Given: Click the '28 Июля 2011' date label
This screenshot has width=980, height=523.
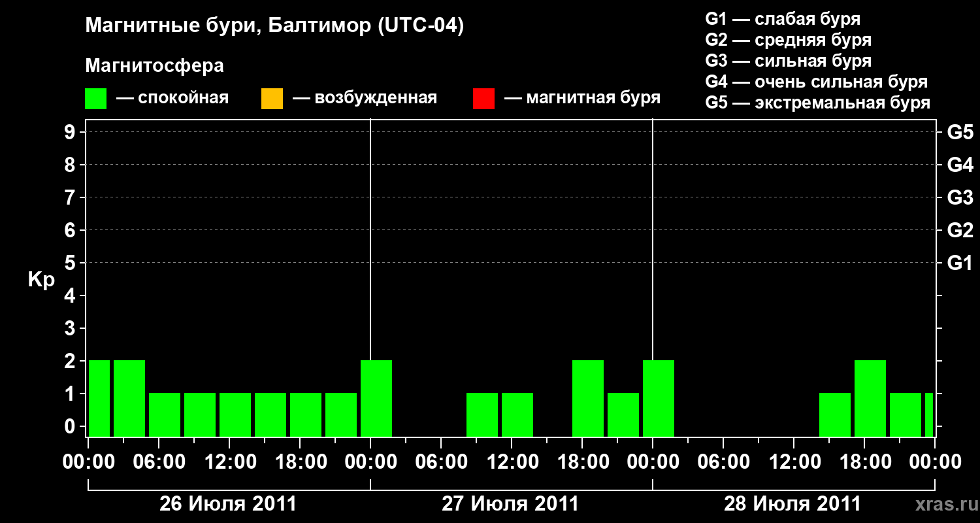Looking at the screenshot, I should (x=792, y=504).
